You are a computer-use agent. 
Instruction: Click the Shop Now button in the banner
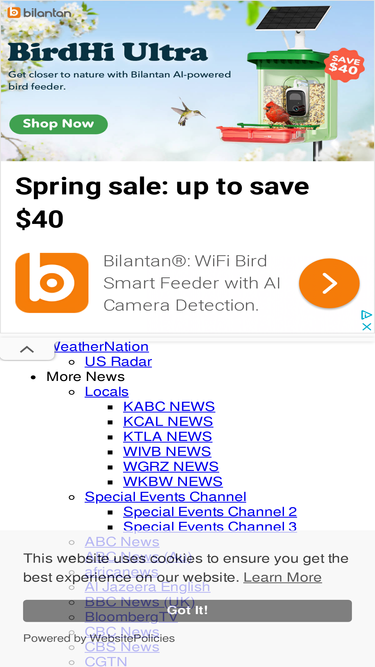click(59, 124)
